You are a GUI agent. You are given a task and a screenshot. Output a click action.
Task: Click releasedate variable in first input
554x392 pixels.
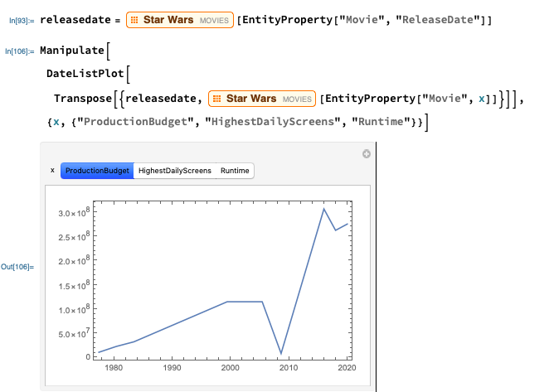click(75, 20)
